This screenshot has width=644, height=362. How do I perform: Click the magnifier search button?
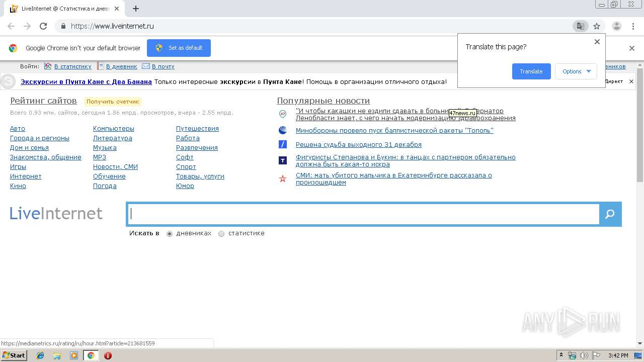[x=610, y=214]
